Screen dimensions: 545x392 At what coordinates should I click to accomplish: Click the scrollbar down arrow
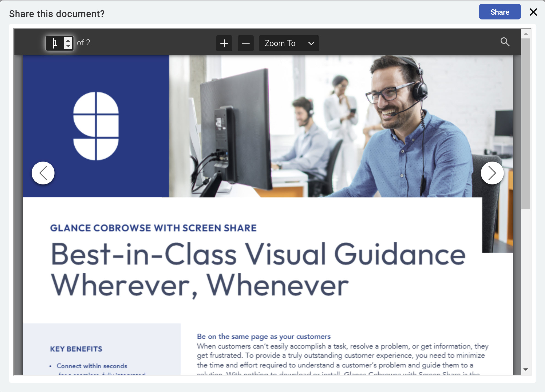(526, 369)
